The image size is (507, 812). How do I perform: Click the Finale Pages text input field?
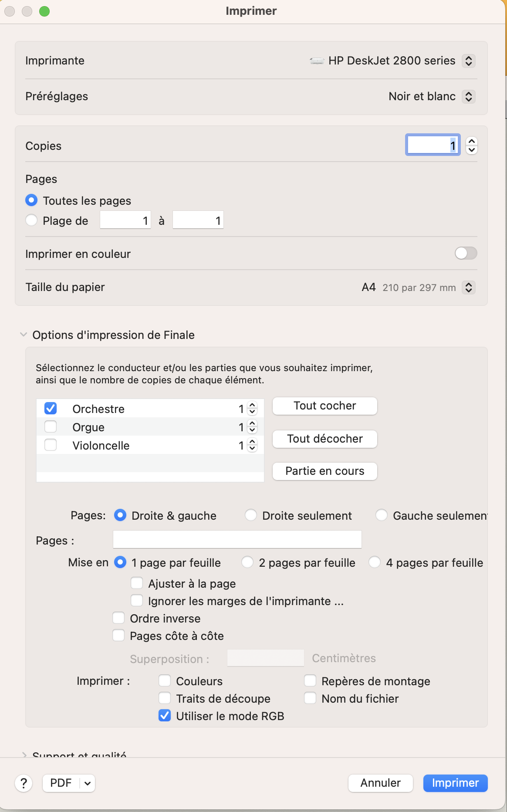(x=237, y=539)
